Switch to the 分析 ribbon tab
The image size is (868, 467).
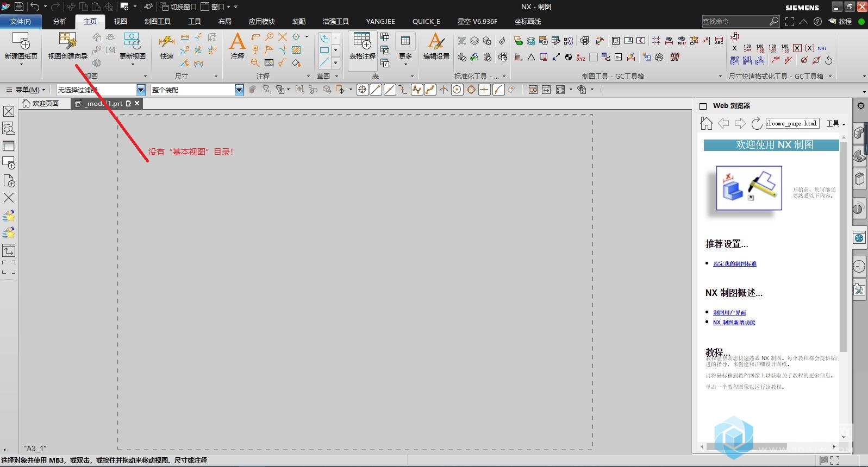[60, 21]
